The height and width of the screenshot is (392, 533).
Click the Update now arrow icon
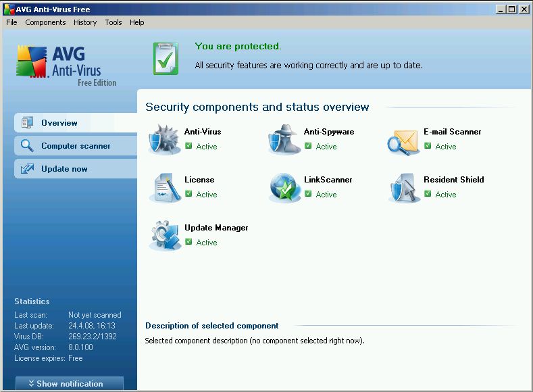coord(27,169)
